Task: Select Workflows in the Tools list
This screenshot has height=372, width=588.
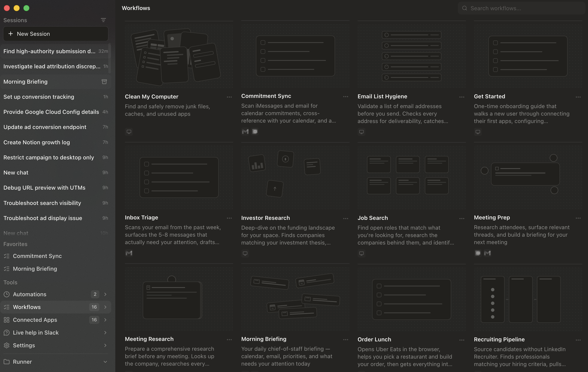Action: point(27,307)
